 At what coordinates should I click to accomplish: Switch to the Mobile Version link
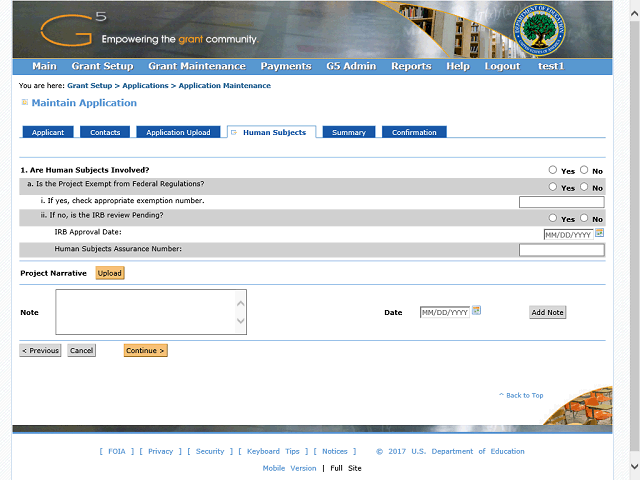coord(289,468)
